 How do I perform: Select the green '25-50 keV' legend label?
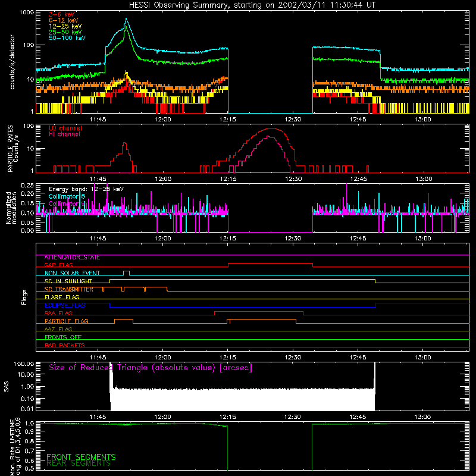tap(65, 32)
